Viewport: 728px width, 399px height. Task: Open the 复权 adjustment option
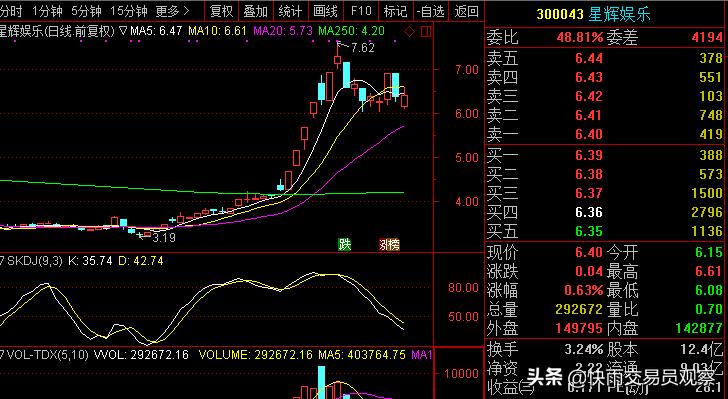click(221, 11)
